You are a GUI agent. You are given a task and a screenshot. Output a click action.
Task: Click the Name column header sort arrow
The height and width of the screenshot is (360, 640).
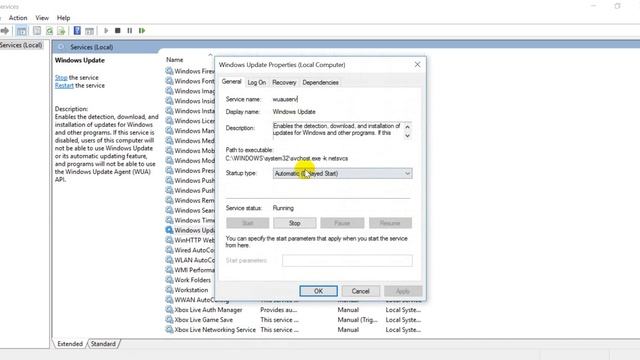210,55
